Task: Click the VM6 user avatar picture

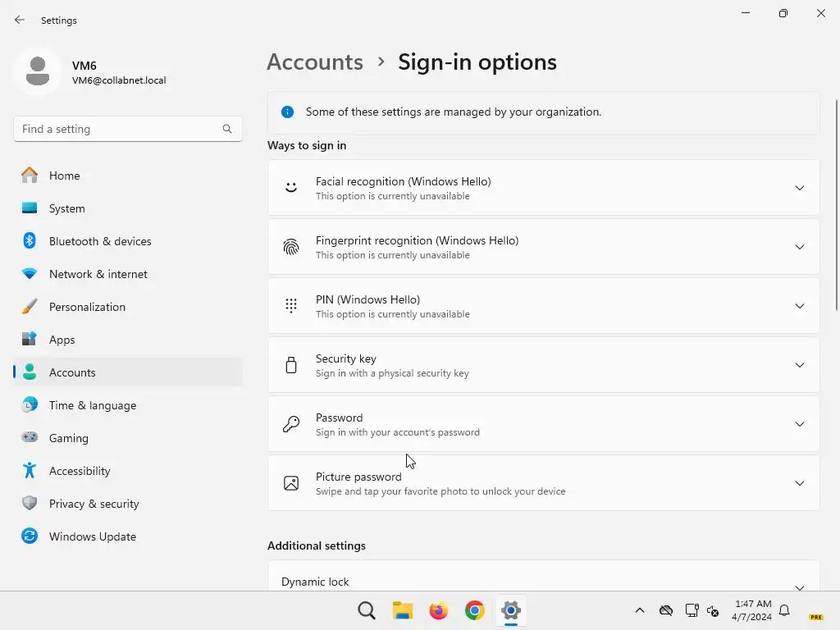Action: (38, 71)
